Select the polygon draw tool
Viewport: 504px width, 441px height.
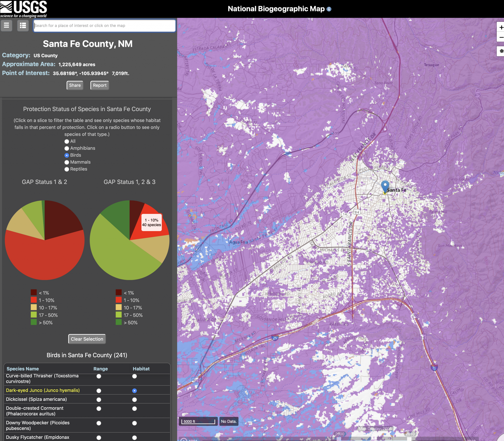click(x=501, y=51)
